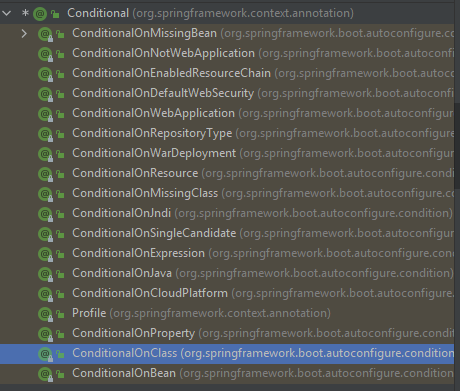Image resolution: width=460 pixels, height=391 pixels.
Task: Click the annotation icon of ConditionalOnJava
Action: click(x=45, y=274)
